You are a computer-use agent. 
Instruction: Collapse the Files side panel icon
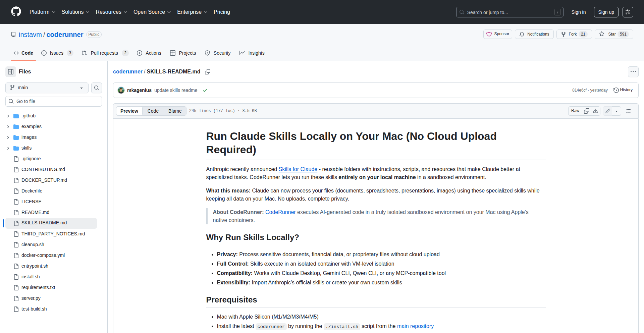tap(11, 72)
